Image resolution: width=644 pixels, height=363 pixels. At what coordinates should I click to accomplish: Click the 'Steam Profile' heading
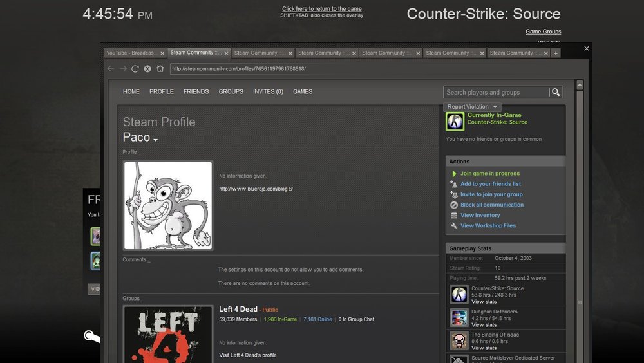click(x=159, y=122)
